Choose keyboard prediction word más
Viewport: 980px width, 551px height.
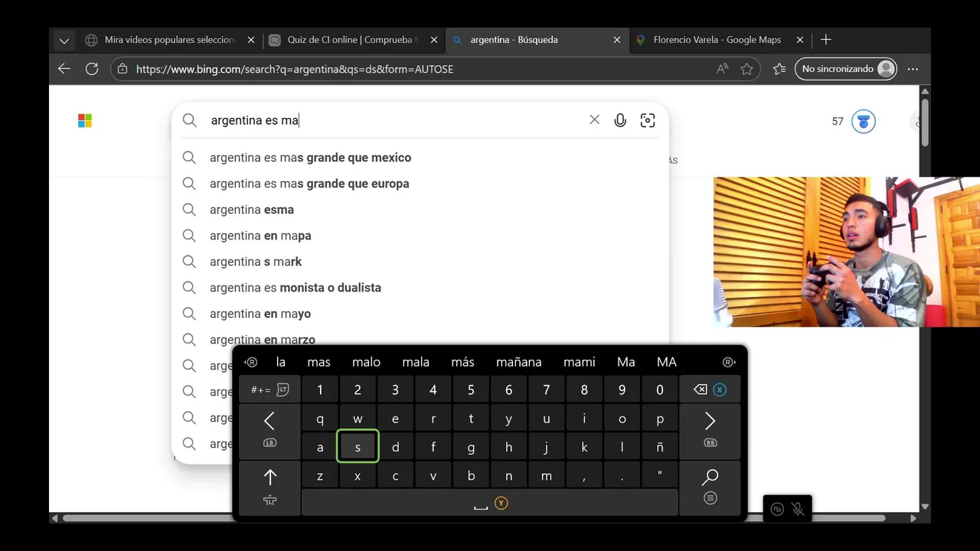click(x=462, y=362)
